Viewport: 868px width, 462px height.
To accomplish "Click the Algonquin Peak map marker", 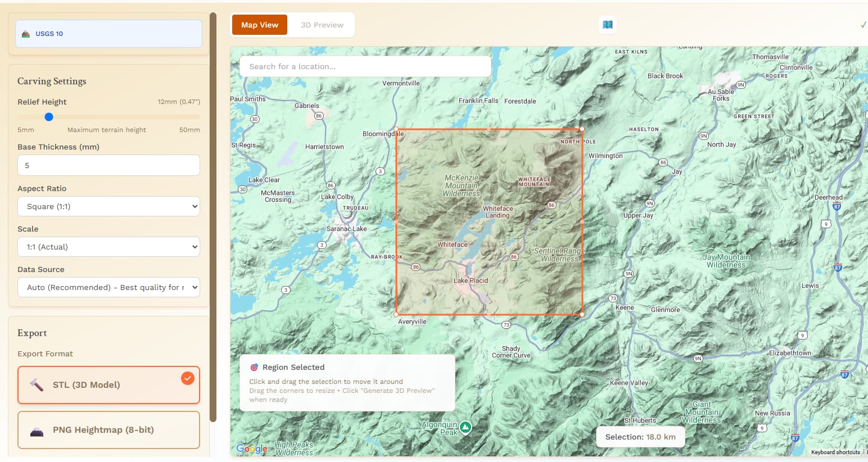I will pos(465,428).
